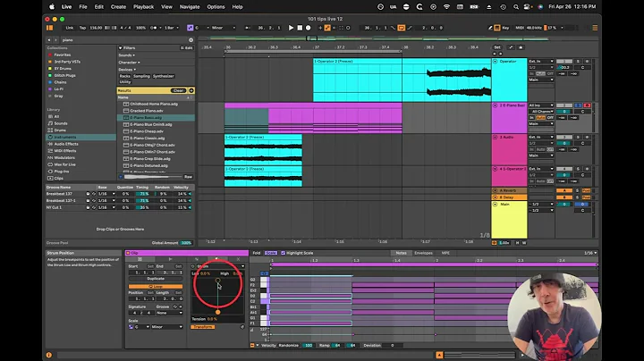Viewport: 644px width, 361px height.
Task: Toggle Scale Mode button in control bar
Action: pyautogui.click(x=191, y=28)
